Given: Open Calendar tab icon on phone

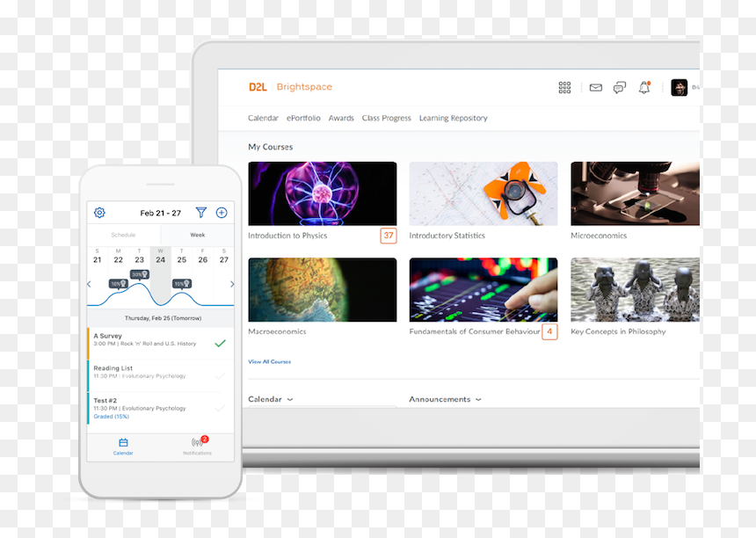Looking at the screenshot, I should point(123,446).
